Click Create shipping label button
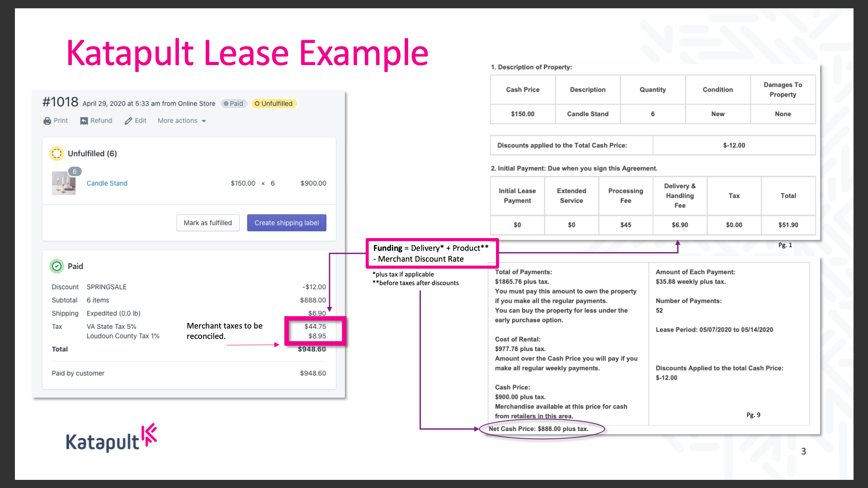This screenshot has height=488, width=868. click(x=287, y=223)
